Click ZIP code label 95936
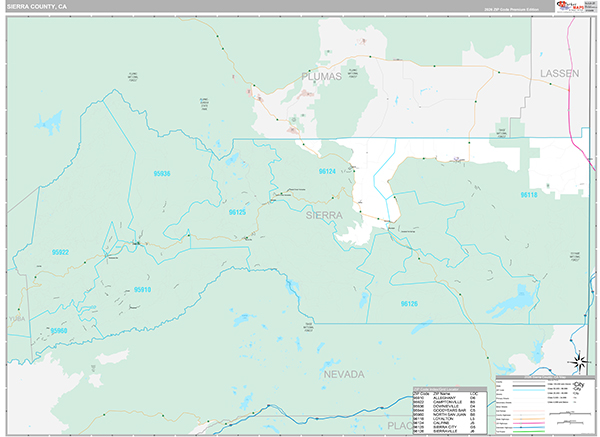Viewport: 600px width, 437px height. [x=162, y=174]
